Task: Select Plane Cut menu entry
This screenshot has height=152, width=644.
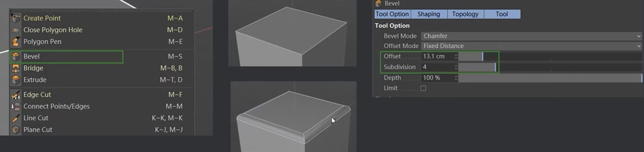Action: pyautogui.click(x=102, y=130)
